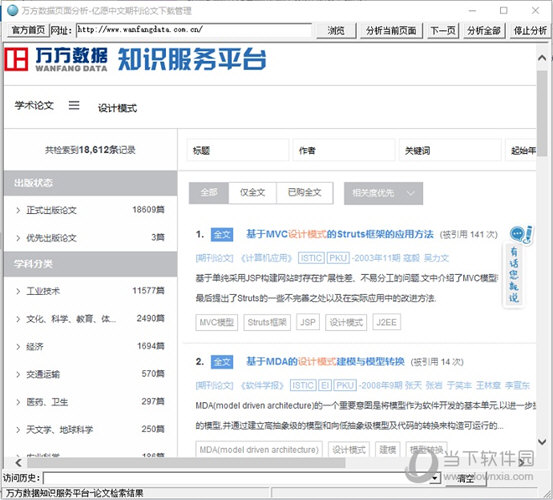Expand the 正式出版论文 filter
The width and height of the screenshot is (553, 500).
(18, 211)
